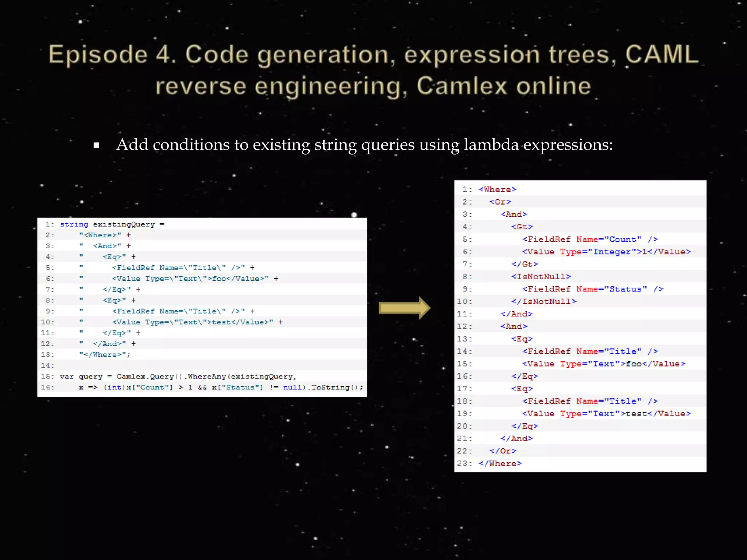Click left code line 7 closing "</Eq>" +

(110, 289)
